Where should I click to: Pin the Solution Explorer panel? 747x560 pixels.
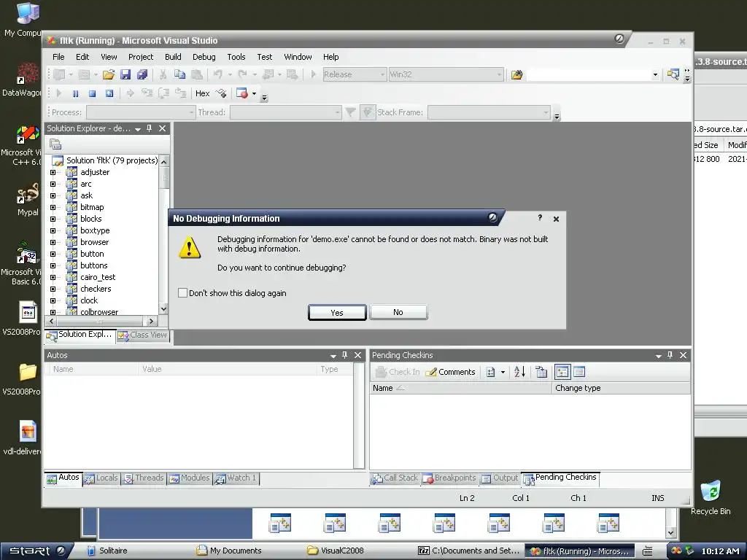(149, 128)
